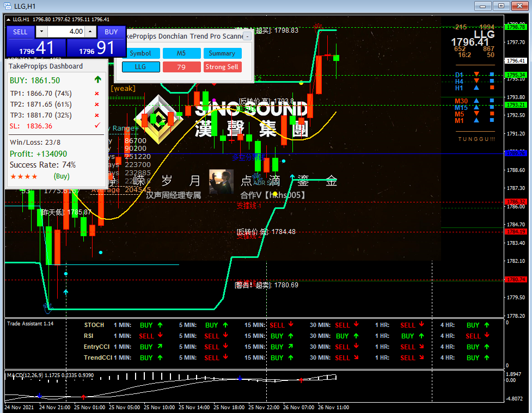Click the M30 trend up arrow indicator
Screen dimensions: 532x413
pos(476,101)
